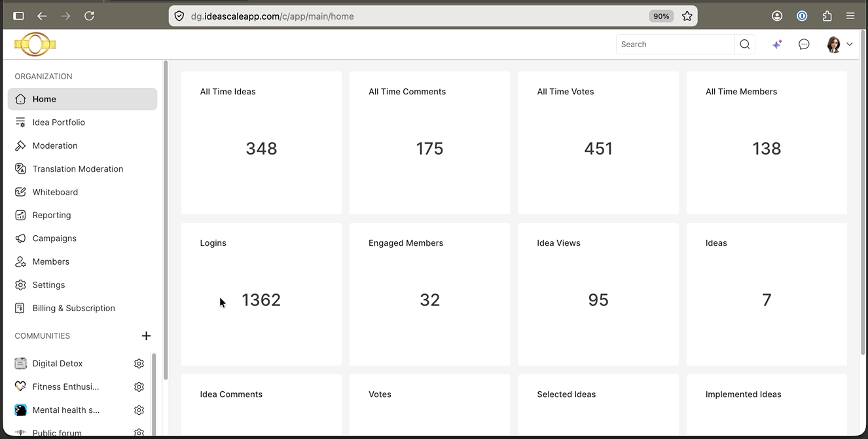
Task: Reload the page in the browser
Action: [89, 16]
